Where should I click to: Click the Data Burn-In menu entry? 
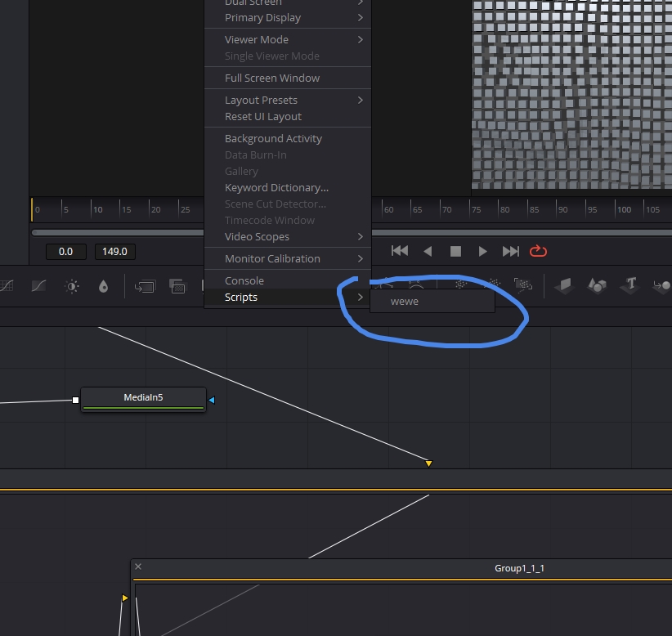tap(288, 155)
